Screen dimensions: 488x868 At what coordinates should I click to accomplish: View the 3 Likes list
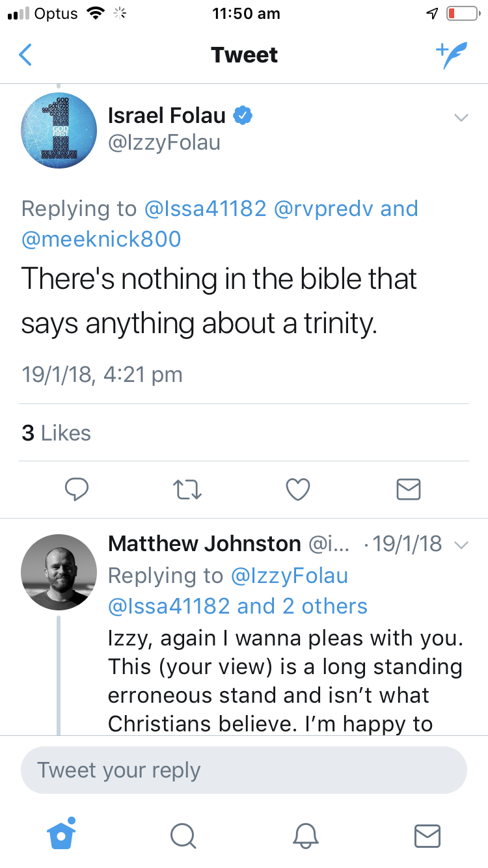(56, 433)
